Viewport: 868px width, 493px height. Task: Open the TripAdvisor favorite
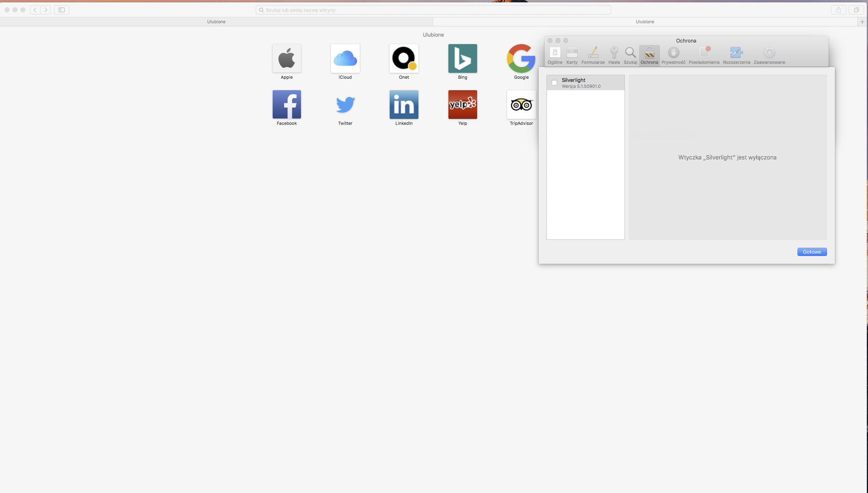coord(521,105)
